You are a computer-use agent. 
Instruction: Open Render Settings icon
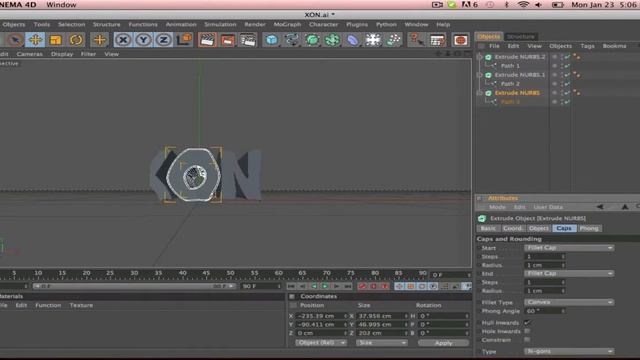click(x=248, y=40)
